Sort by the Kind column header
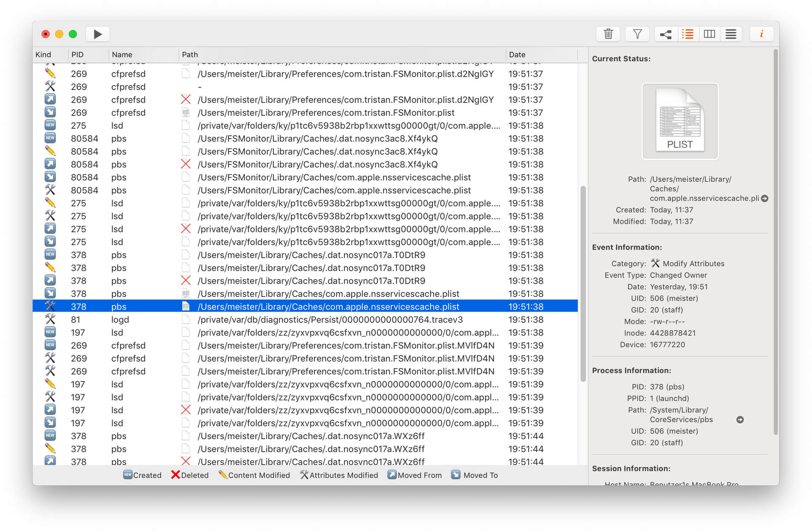The height and width of the screenshot is (531, 812). tap(50, 54)
